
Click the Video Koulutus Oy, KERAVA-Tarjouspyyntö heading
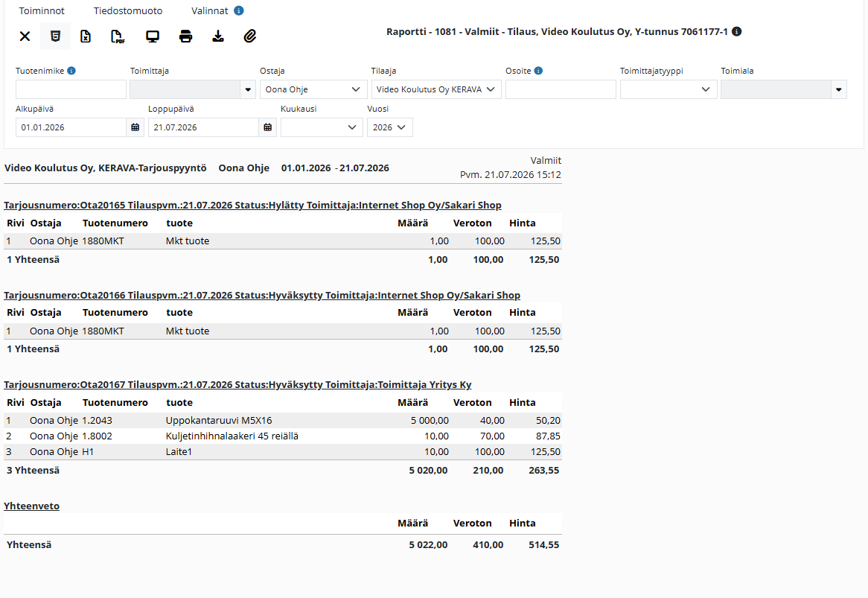105,168
